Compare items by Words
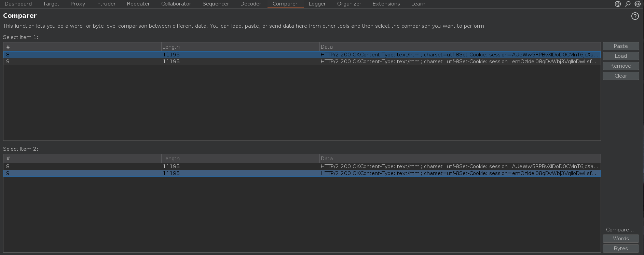Screen dimensions: 644x255 (620, 239)
